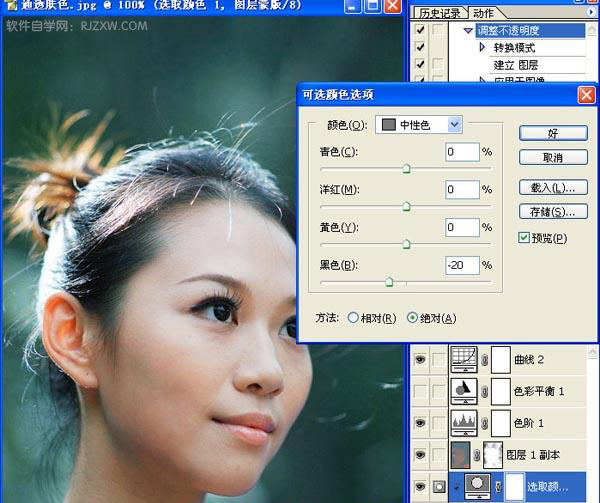Viewport: 600px width, 503px height.
Task: Click the 载入(L)... button
Action: coord(553,187)
